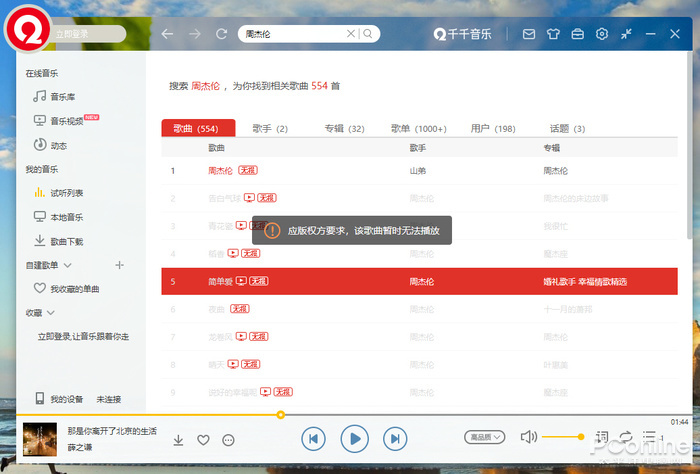Click the now playing album thumbnail
The height and width of the screenshot is (474, 700).
click(40, 439)
